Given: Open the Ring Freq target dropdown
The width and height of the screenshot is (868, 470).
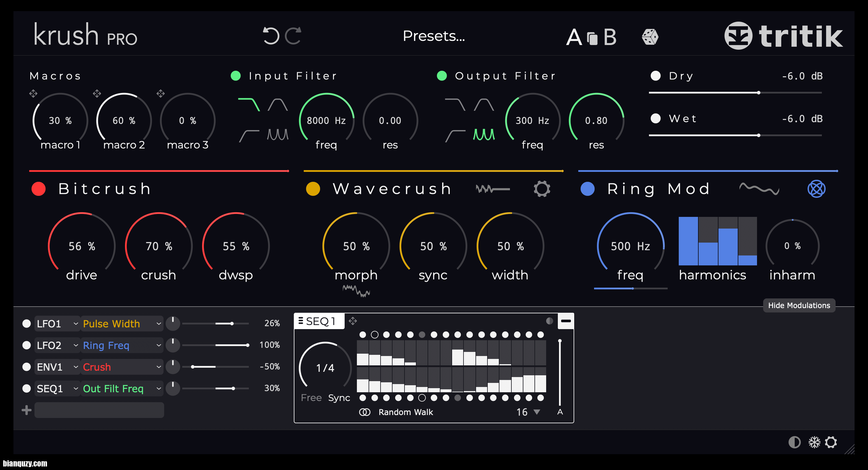Looking at the screenshot, I should (122, 345).
